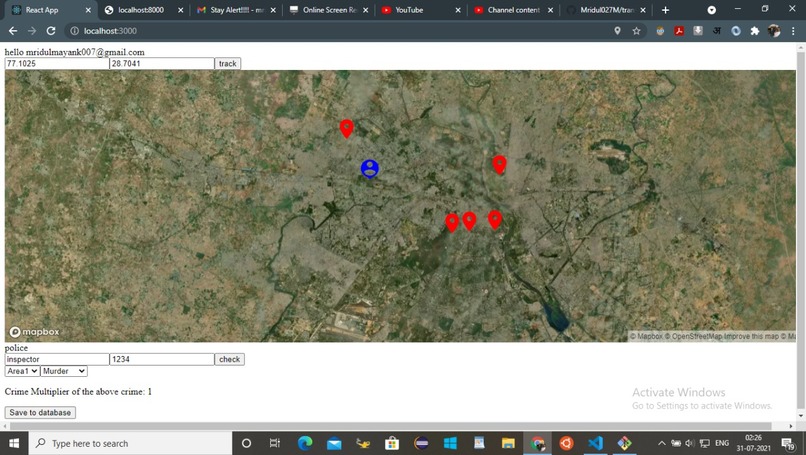Open the notification center icon
This screenshot has width=806, height=455.
[x=788, y=444]
